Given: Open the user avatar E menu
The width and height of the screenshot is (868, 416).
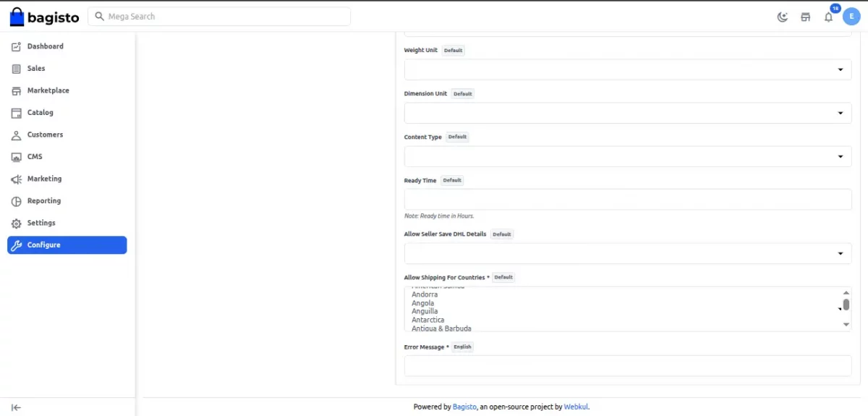Looking at the screenshot, I should (851, 17).
